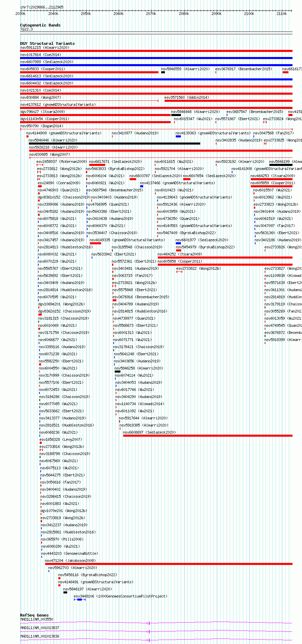
Task: Open esv3687547 (Besenbacher2015) label
Action: [x=255, y=112]
